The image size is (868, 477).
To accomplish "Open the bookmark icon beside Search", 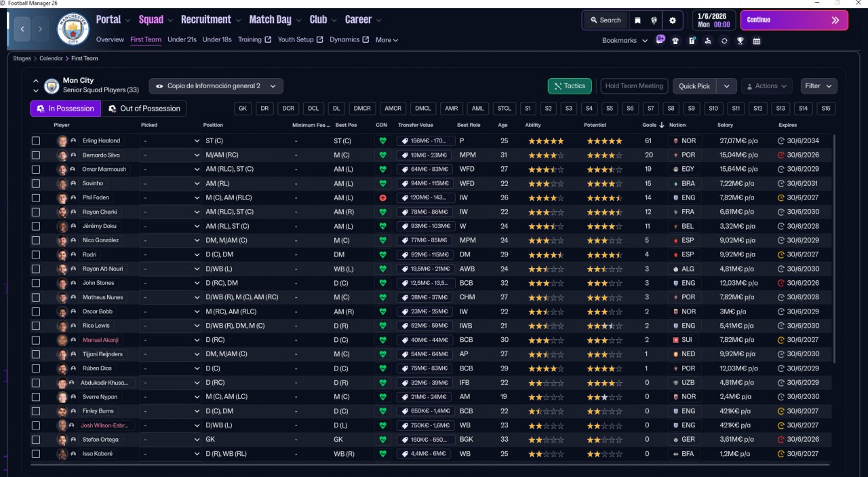I will [x=637, y=20].
